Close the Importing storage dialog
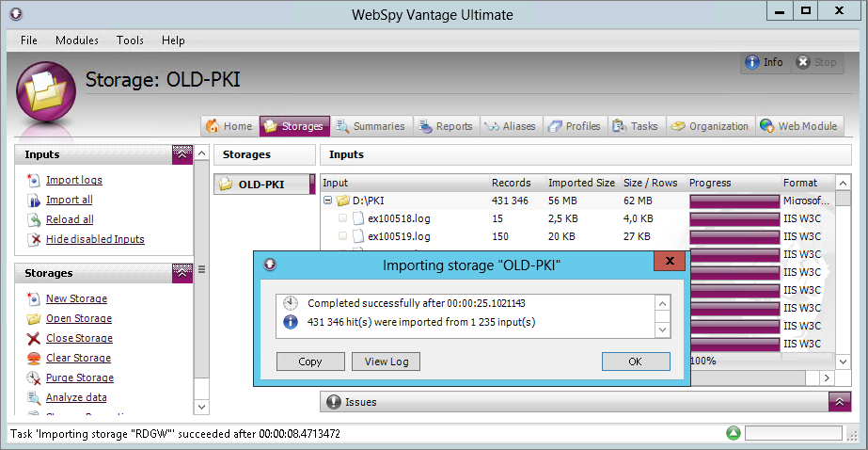 pos(670,261)
